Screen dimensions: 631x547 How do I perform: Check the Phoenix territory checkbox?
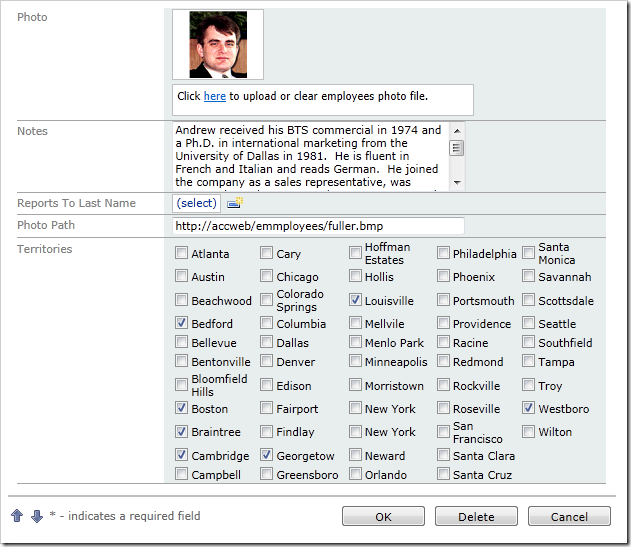pos(443,276)
